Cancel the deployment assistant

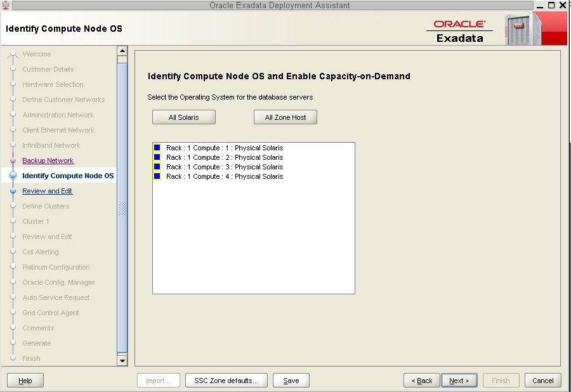542,380
